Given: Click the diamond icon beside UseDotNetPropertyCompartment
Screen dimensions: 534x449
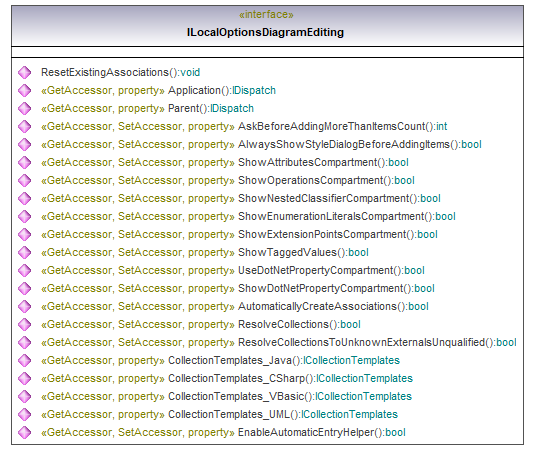Looking at the screenshot, I should pyautogui.click(x=25, y=270).
